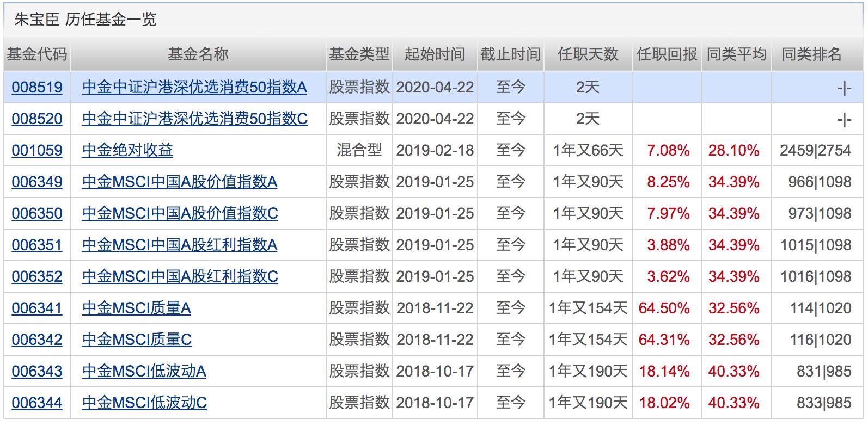Open fund 中金MSCI低波动C
The image size is (868, 432).
click(x=144, y=403)
